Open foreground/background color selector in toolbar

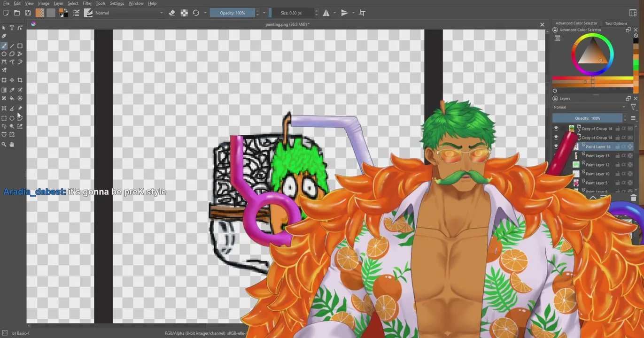click(x=63, y=13)
